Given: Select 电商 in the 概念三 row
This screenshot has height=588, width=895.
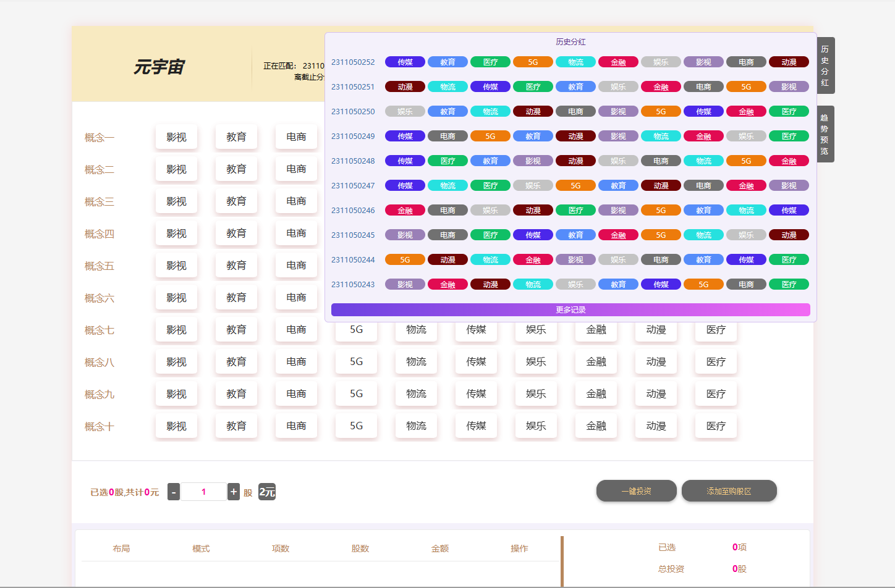Looking at the screenshot, I should (296, 201).
